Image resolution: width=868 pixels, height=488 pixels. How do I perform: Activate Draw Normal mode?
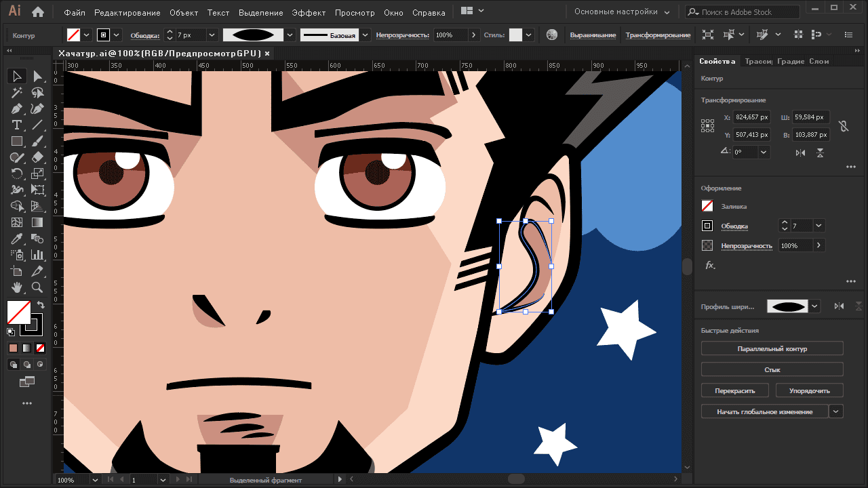pos(14,365)
